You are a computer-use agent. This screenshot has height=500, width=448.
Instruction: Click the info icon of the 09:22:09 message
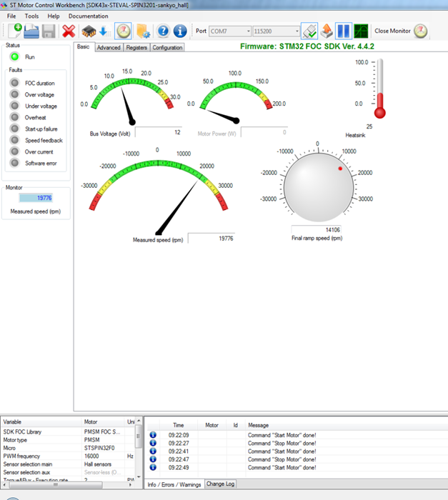pyautogui.click(x=153, y=434)
